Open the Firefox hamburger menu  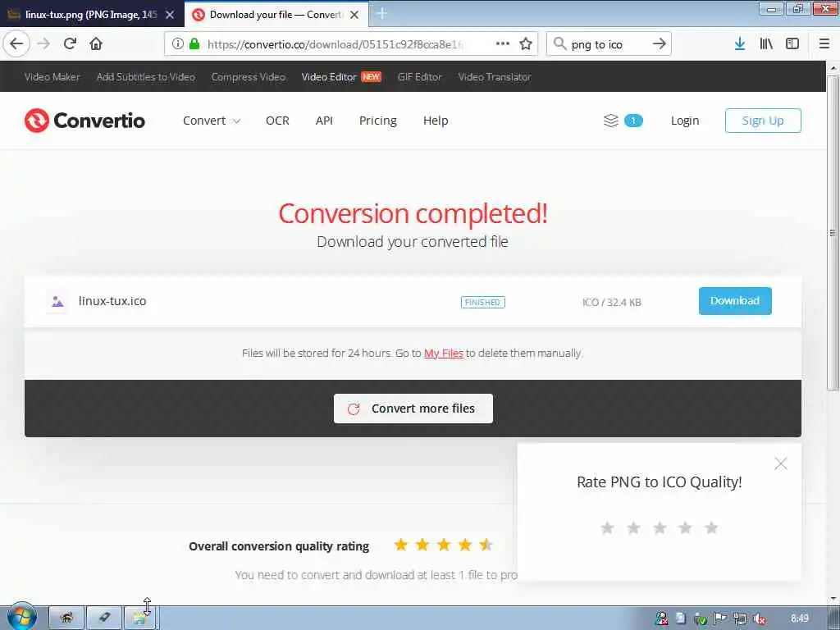click(824, 44)
